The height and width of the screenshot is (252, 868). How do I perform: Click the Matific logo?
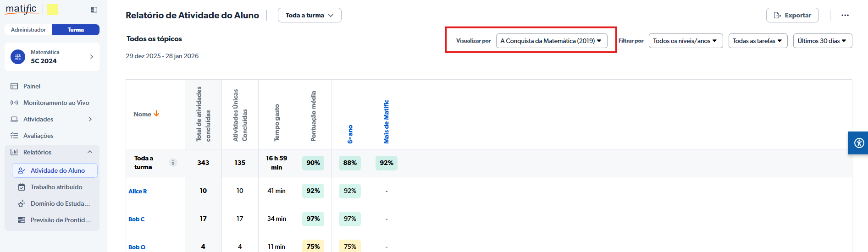coord(21,9)
